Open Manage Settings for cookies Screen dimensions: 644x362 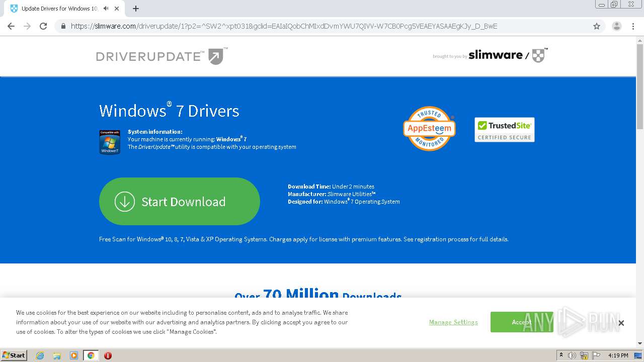(x=453, y=322)
